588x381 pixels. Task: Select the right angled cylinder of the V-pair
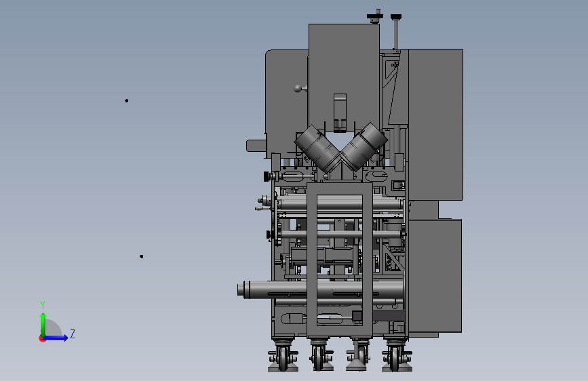[364, 146]
